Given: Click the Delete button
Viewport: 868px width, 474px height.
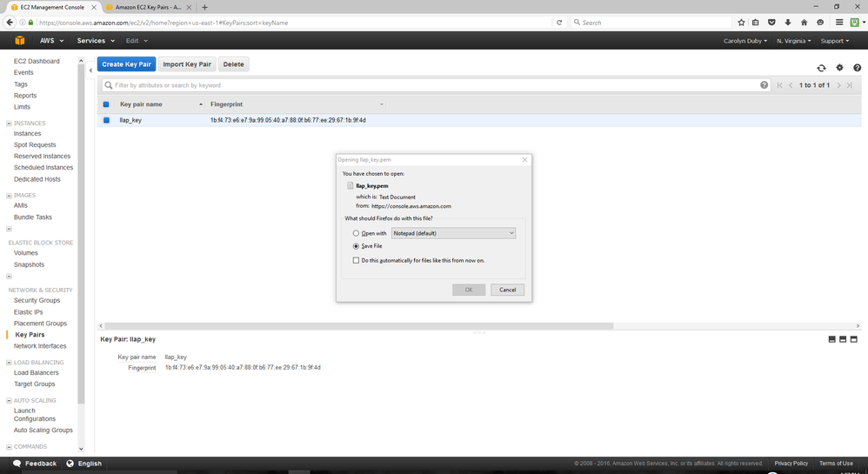Looking at the screenshot, I should click(x=234, y=64).
